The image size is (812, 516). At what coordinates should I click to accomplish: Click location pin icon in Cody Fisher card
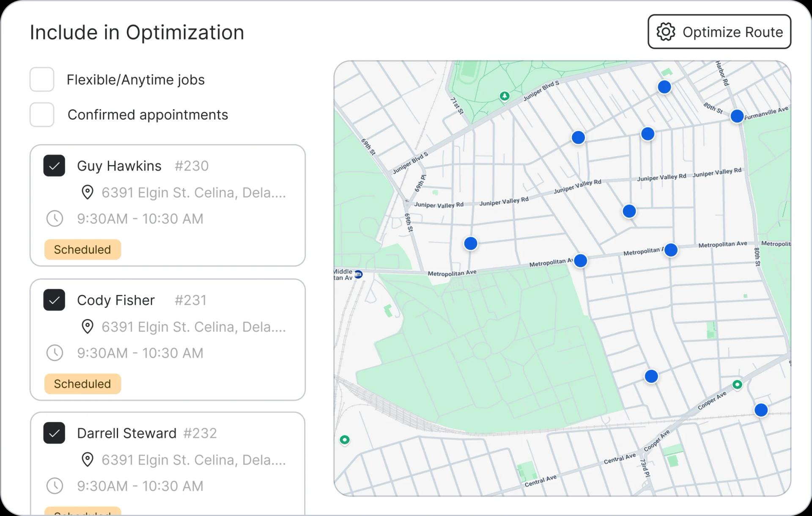88,326
